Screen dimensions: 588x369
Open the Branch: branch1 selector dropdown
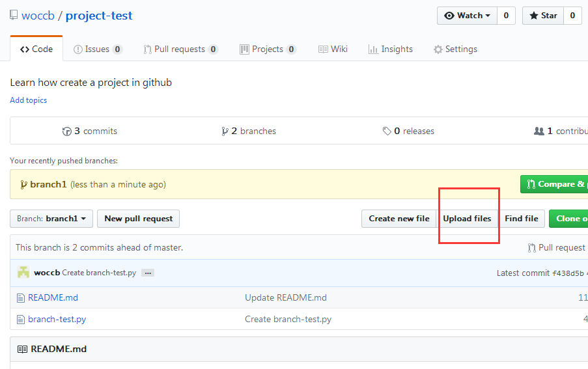(51, 219)
